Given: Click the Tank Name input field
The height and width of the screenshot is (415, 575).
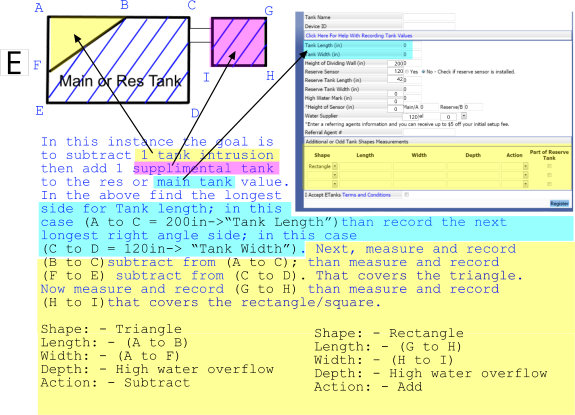Looking at the screenshot, I should tap(429, 17).
